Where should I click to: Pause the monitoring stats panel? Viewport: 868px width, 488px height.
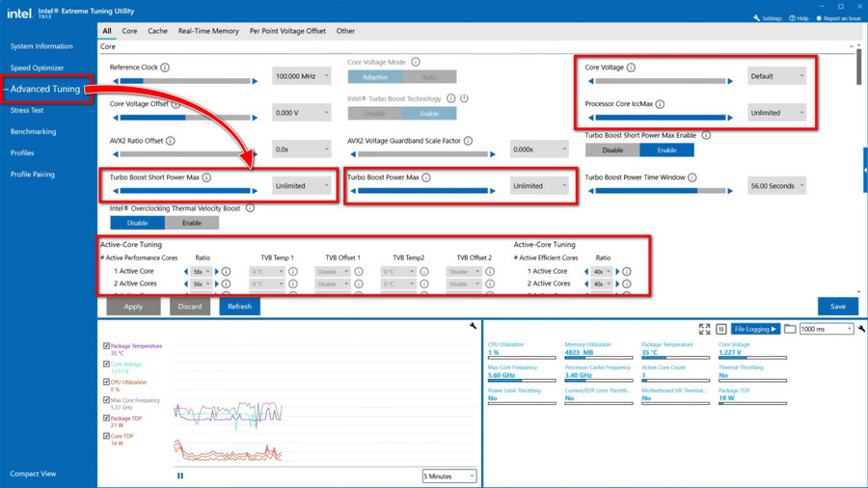coord(721,329)
